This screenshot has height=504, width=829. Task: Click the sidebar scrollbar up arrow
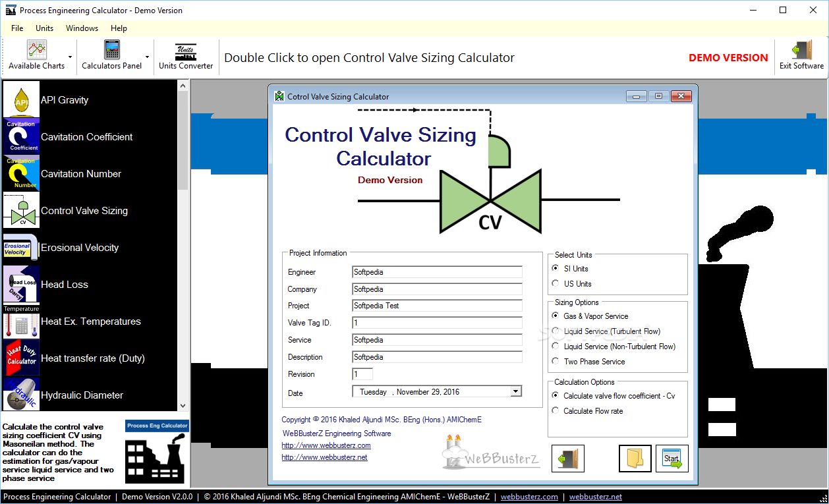tap(183, 86)
